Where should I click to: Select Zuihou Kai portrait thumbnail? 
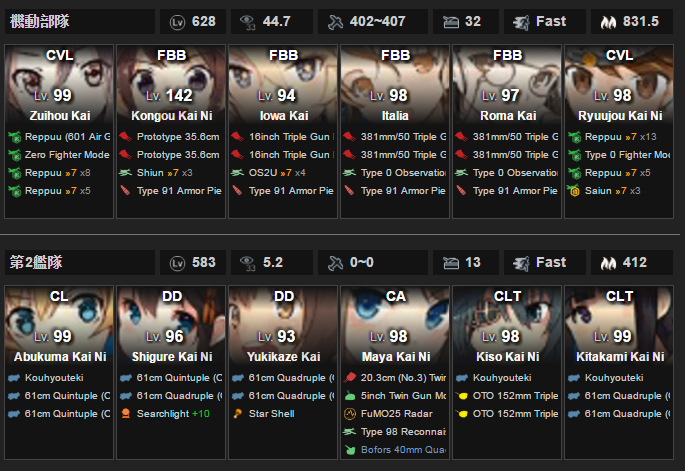pyautogui.click(x=59, y=85)
